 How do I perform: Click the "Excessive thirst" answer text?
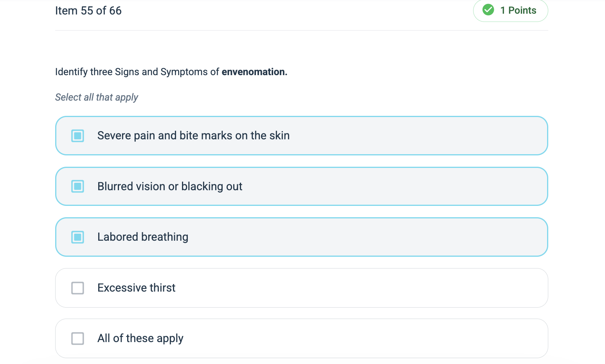click(x=136, y=288)
